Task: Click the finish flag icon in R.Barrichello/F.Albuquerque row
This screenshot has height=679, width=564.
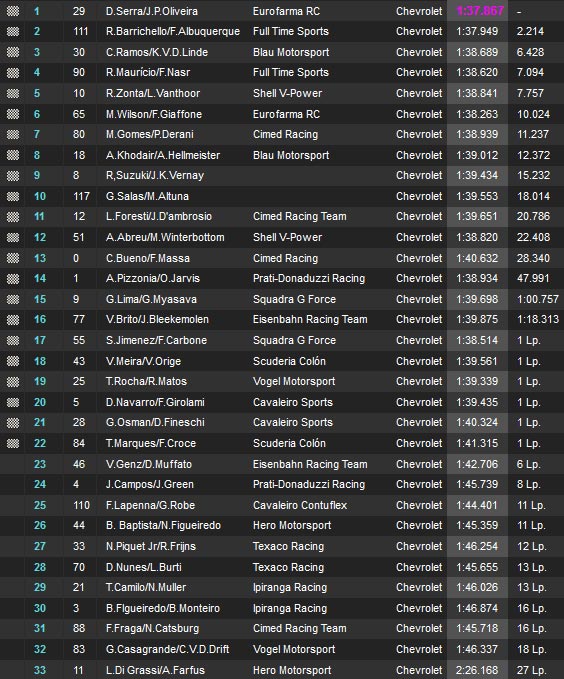Action: pos(13,31)
